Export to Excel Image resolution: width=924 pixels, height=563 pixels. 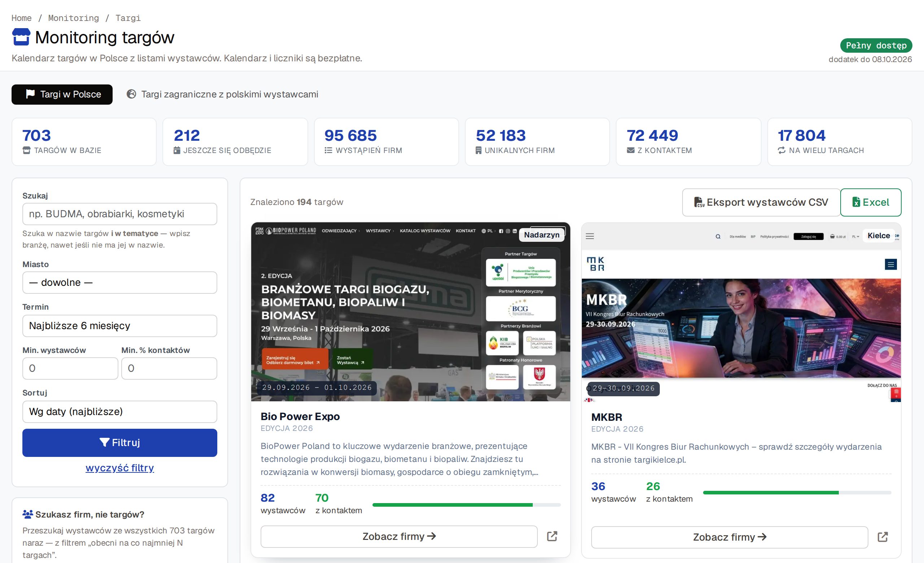[871, 202]
